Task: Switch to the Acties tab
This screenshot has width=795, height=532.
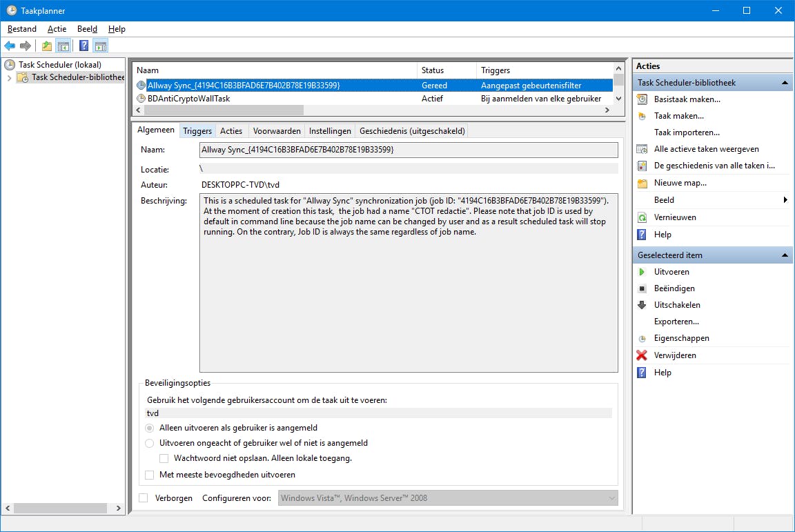Action: (231, 131)
